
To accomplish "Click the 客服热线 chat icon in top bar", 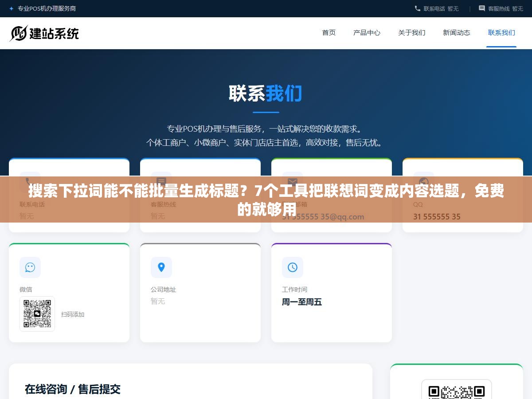I will click(x=482, y=8).
